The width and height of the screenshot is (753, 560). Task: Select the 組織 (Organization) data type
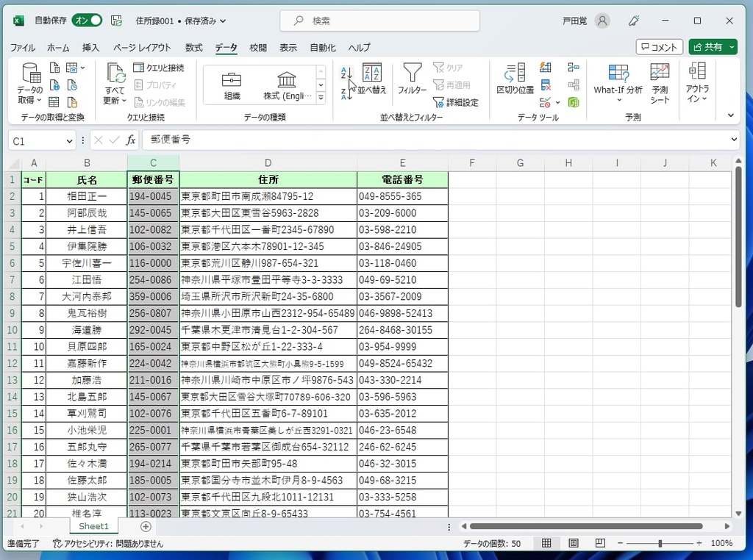232,85
